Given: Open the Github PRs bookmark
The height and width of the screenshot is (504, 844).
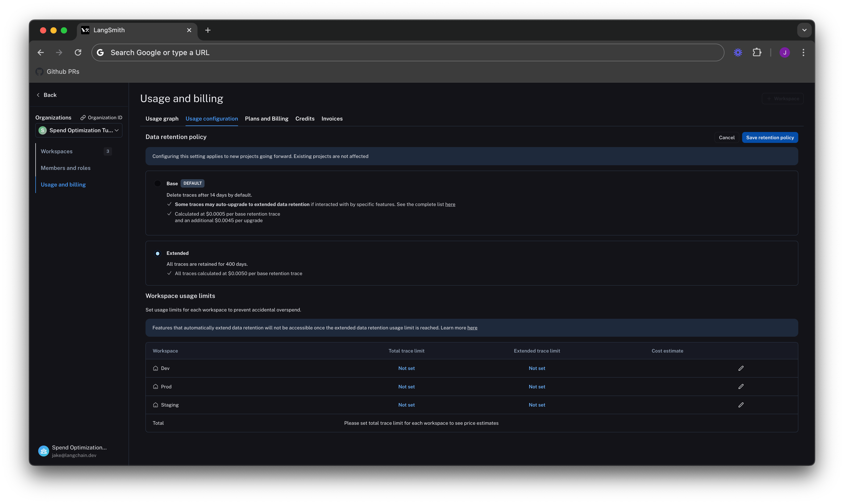Looking at the screenshot, I should pos(58,72).
